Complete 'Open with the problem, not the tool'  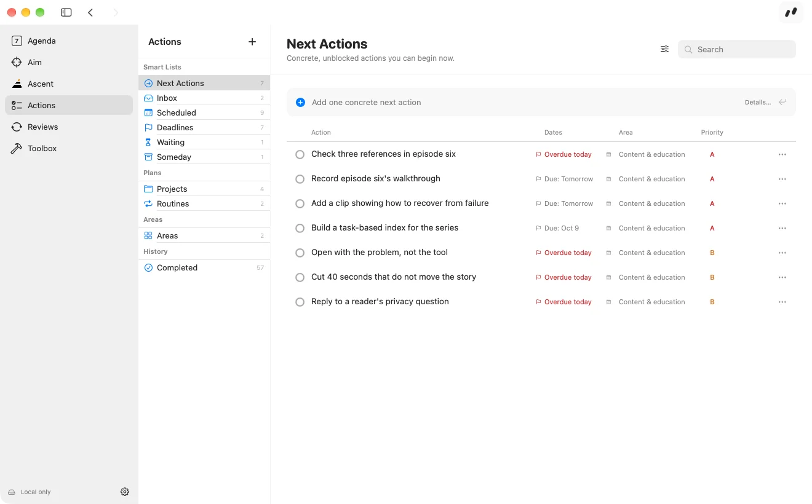tap(300, 253)
